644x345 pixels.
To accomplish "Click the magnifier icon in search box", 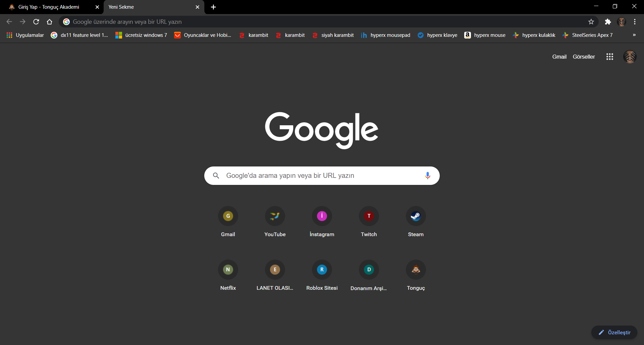I will (216, 176).
